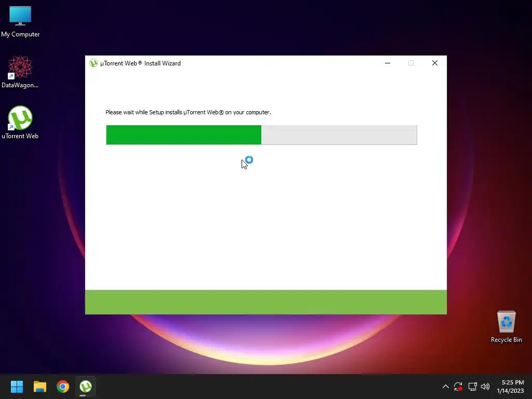Click the 'Please wait while Setup installs' text
The height and width of the screenshot is (399, 532).
tap(188, 112)
